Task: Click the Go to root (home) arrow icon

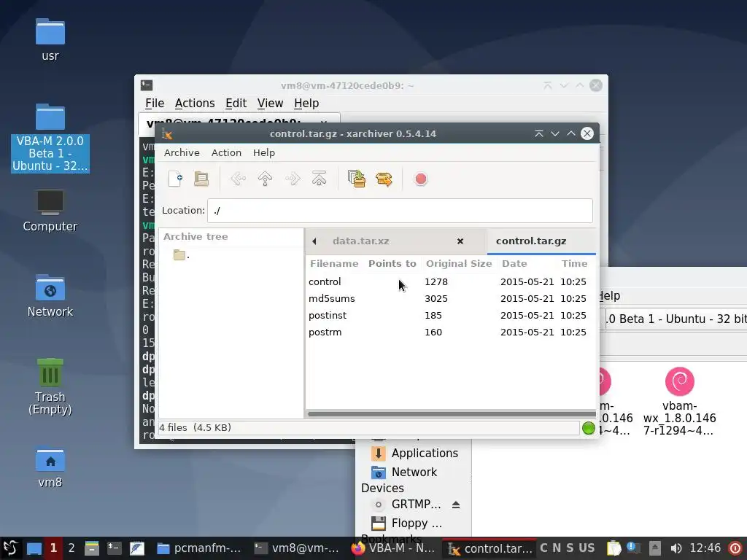Action: tap(320, 179)
